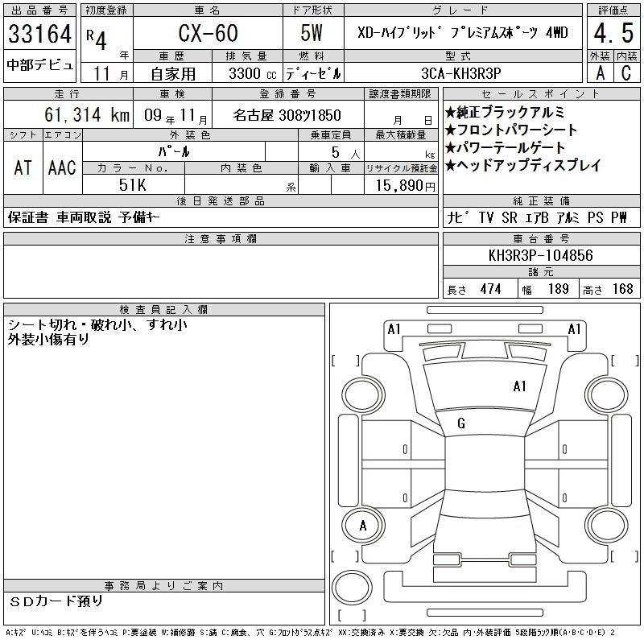Select 保証書 in the later-shipped parts row
The width and height of the screenshot is (644, 644).
click(x=28, y=217)
